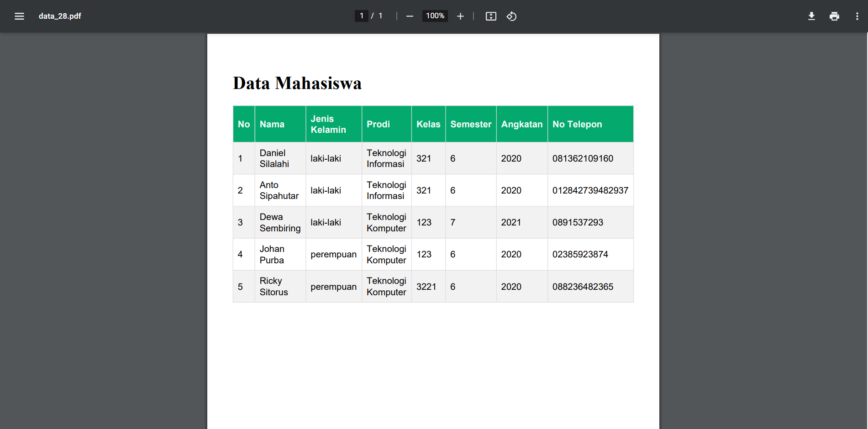Toggle fit to width display mode
868x429 pixels.
tap(491, 16)
